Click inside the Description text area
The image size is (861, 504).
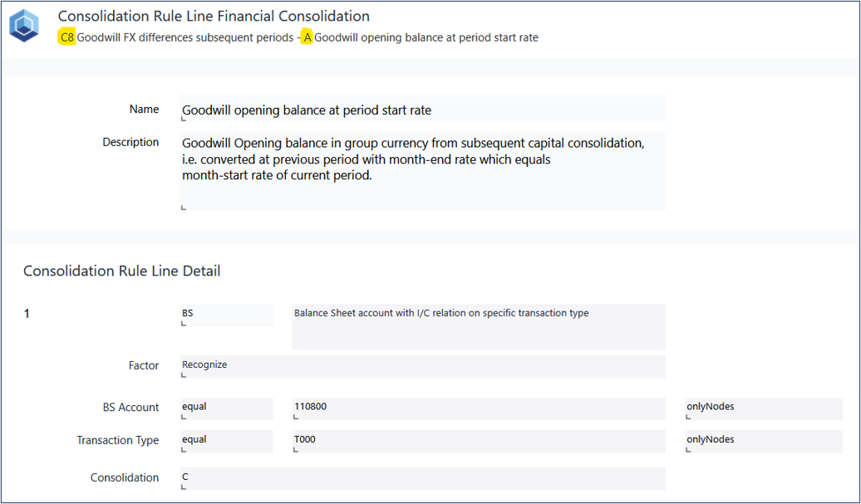(422, 171)
